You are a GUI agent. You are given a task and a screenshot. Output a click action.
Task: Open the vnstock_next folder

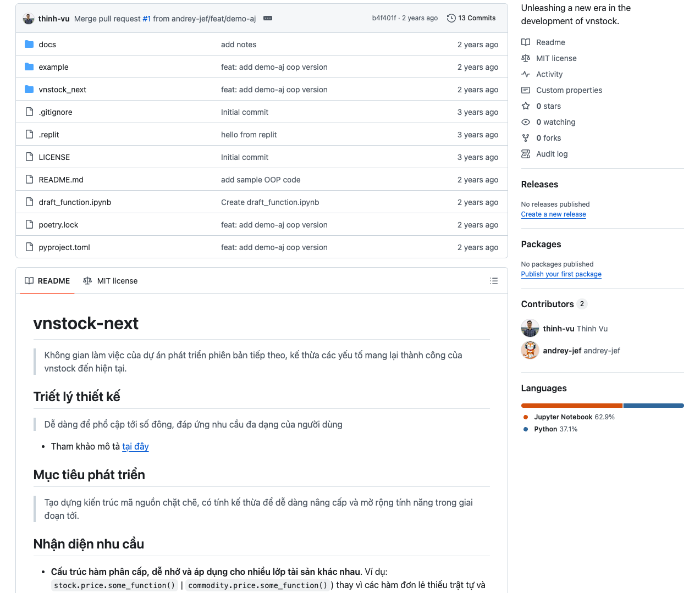62,90
